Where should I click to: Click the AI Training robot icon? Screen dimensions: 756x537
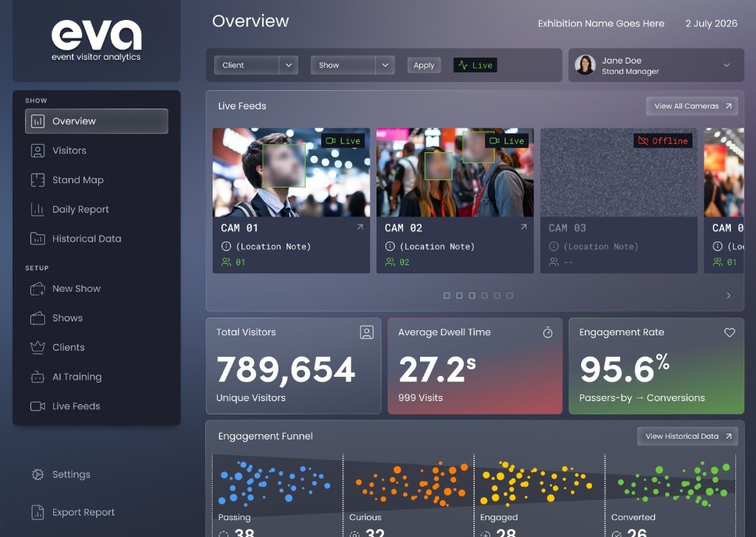point(38,377)
